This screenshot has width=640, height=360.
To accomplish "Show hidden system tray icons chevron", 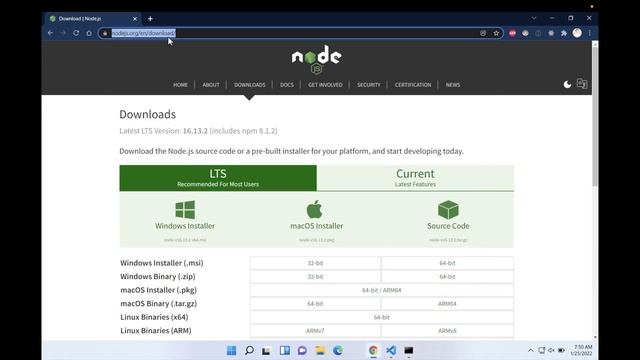I will point(530,350).
